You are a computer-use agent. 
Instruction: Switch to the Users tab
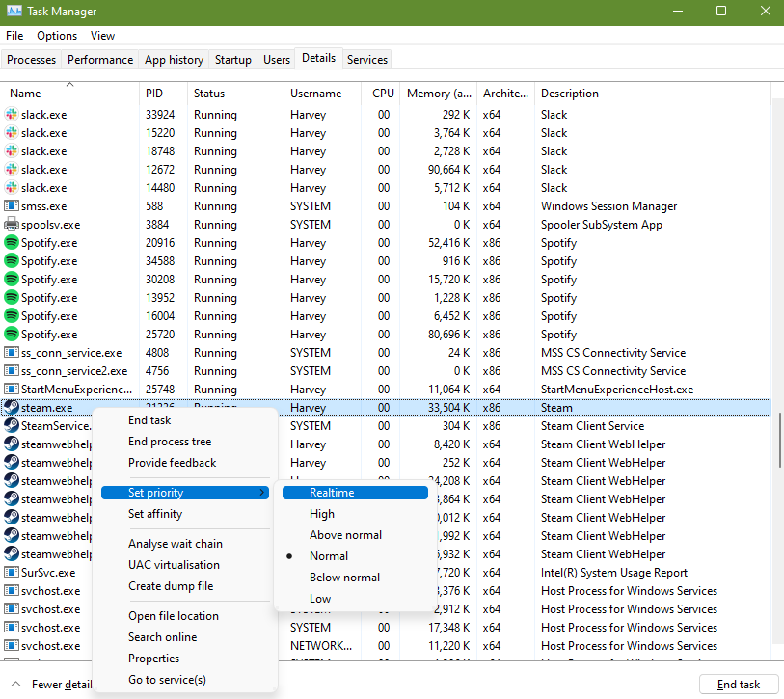click(x=277, y=60)
